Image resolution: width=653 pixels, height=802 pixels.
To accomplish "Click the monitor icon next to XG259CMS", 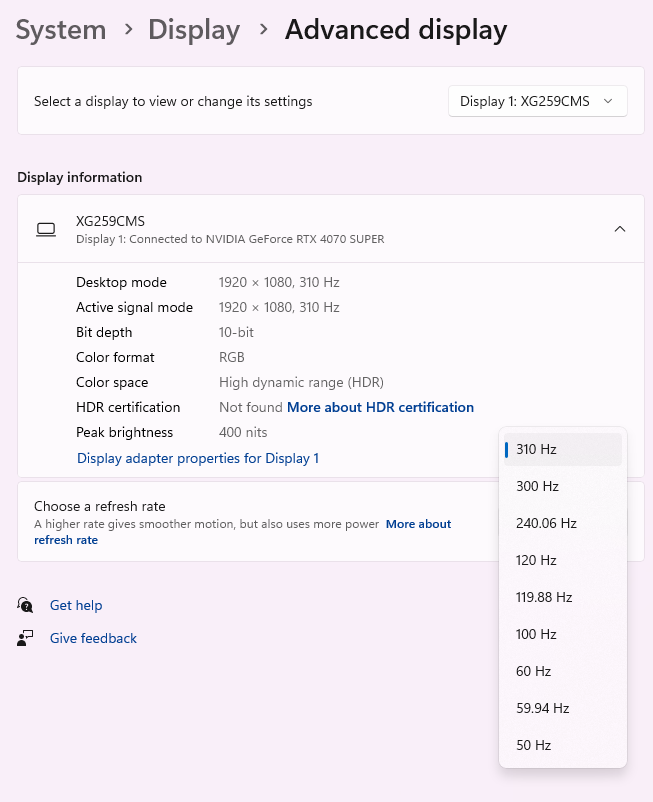I will [x=46, y=229].
